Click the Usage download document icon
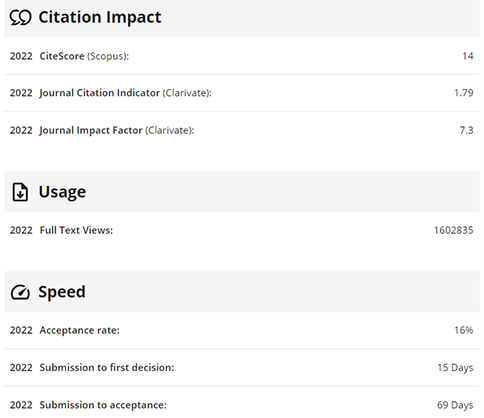484x418 pixels. tap(20, 192)
